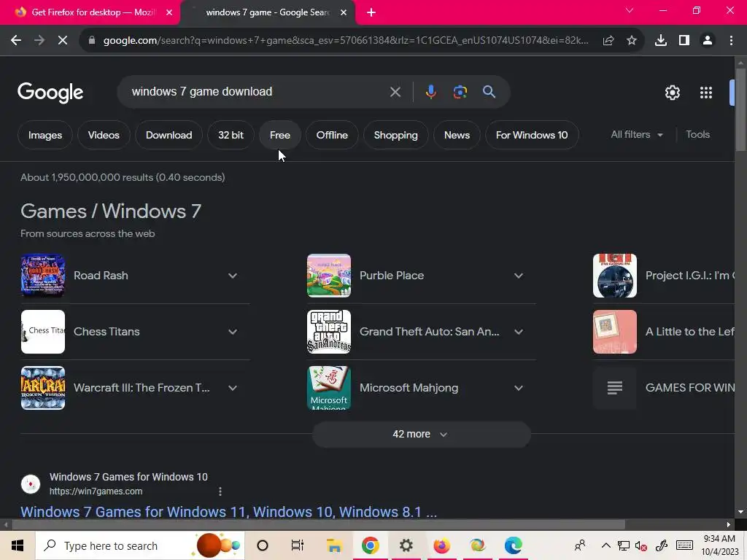The width and height of the screenshot is (747, 560).
Task: Click the magnifier search button
Action: pos(489,92)
